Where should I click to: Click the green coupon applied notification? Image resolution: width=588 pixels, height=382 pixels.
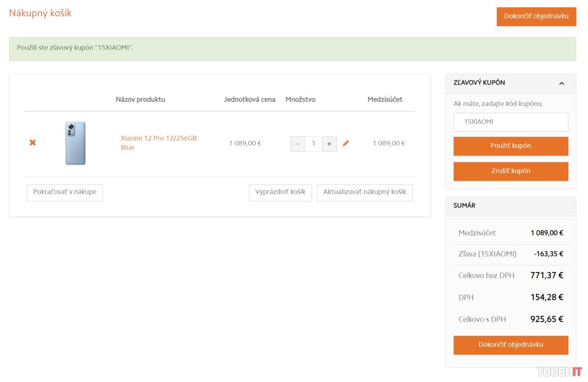click(293, 49)
